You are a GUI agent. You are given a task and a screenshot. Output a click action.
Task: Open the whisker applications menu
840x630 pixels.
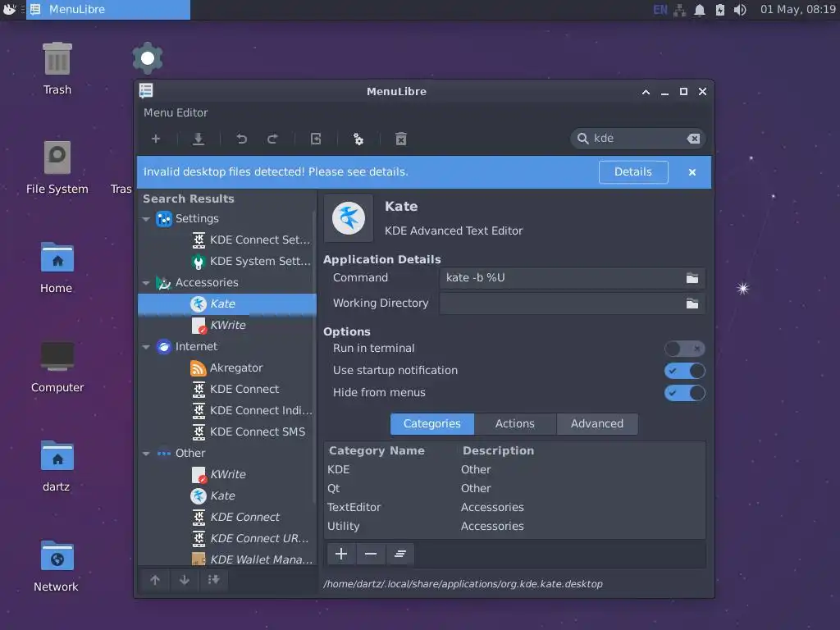point(10,10)
